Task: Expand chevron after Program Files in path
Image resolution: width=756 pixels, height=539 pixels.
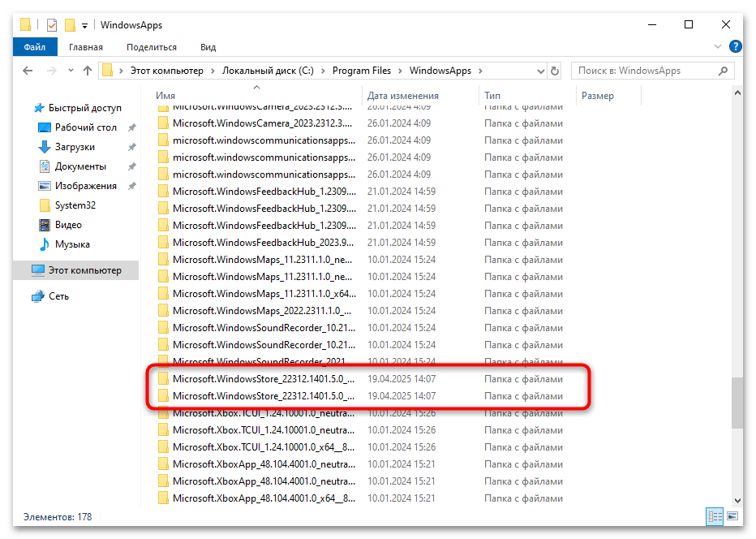Action: point(400,71)
